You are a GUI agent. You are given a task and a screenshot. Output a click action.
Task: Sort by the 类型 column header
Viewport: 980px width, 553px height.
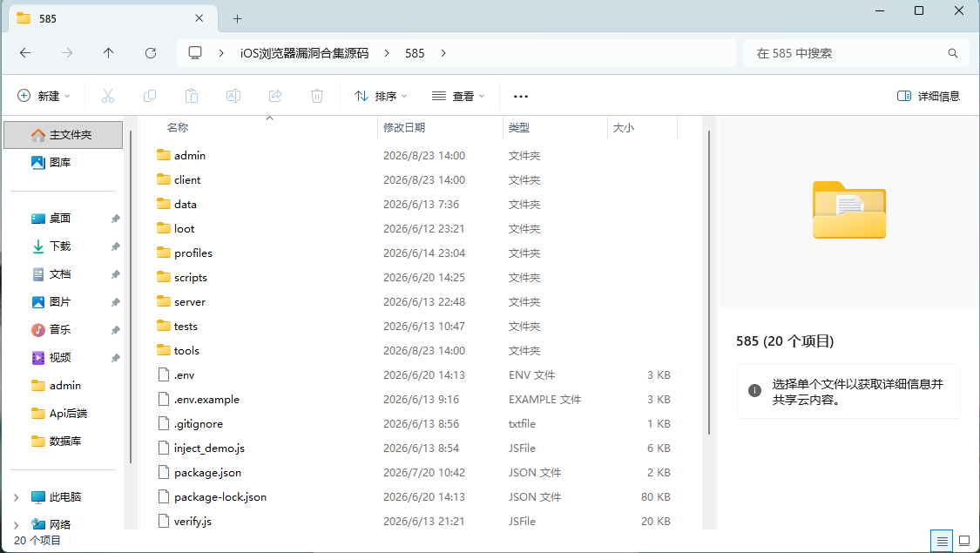tap(556, 127)
